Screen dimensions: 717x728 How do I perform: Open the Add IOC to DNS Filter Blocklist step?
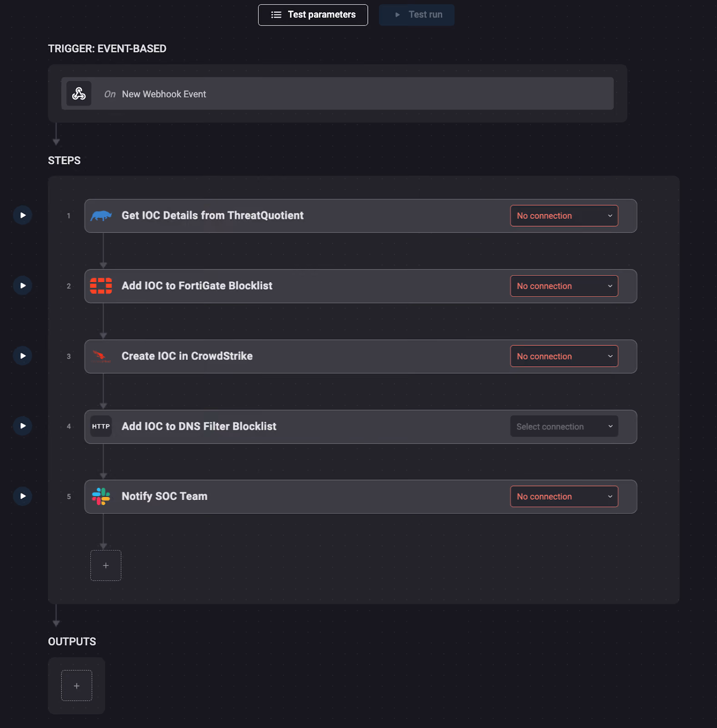click(x=361, y=426)
